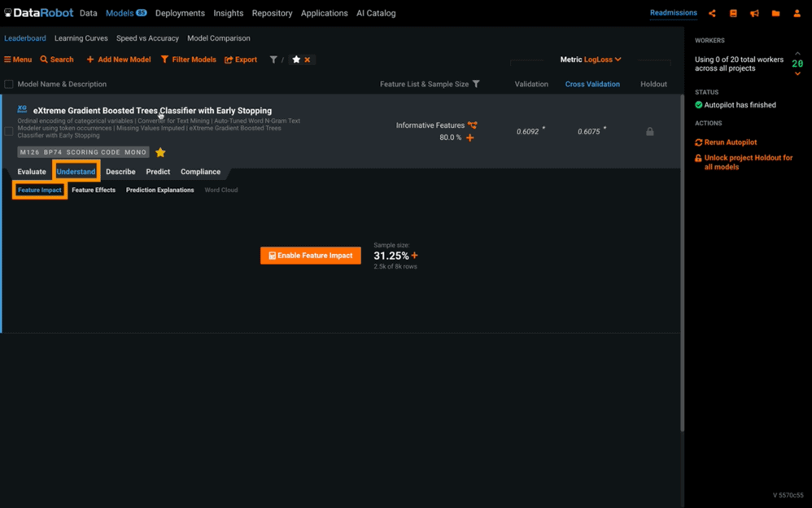812x508 pixels.
Task: Open the Applications page
Action: tap(324, 13)
